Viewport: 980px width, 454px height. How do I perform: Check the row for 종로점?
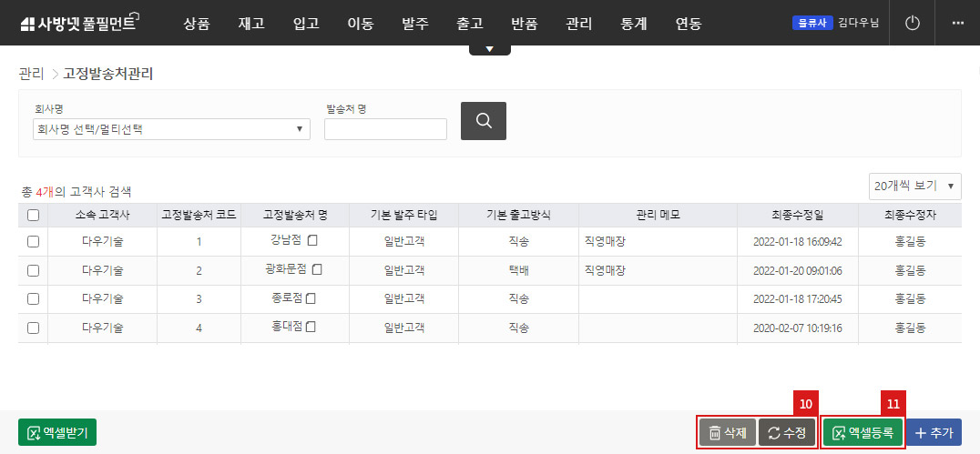[33, 299]
